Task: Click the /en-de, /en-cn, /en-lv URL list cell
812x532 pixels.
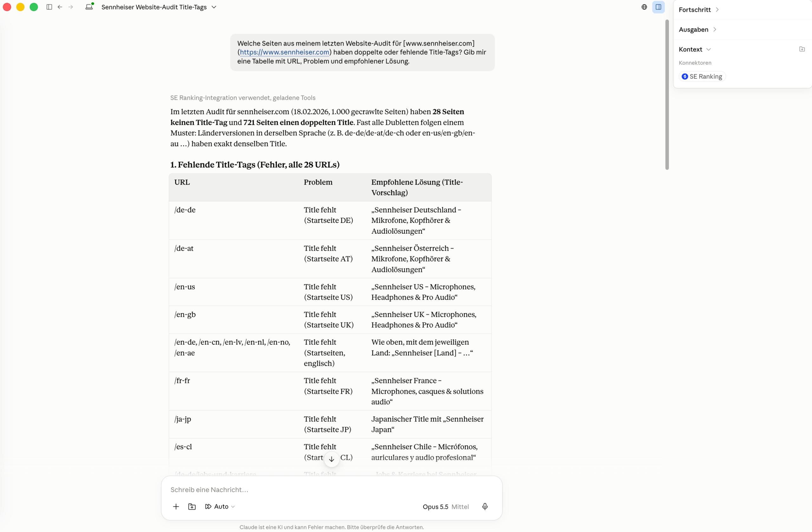Action: [x=234, y=353]
